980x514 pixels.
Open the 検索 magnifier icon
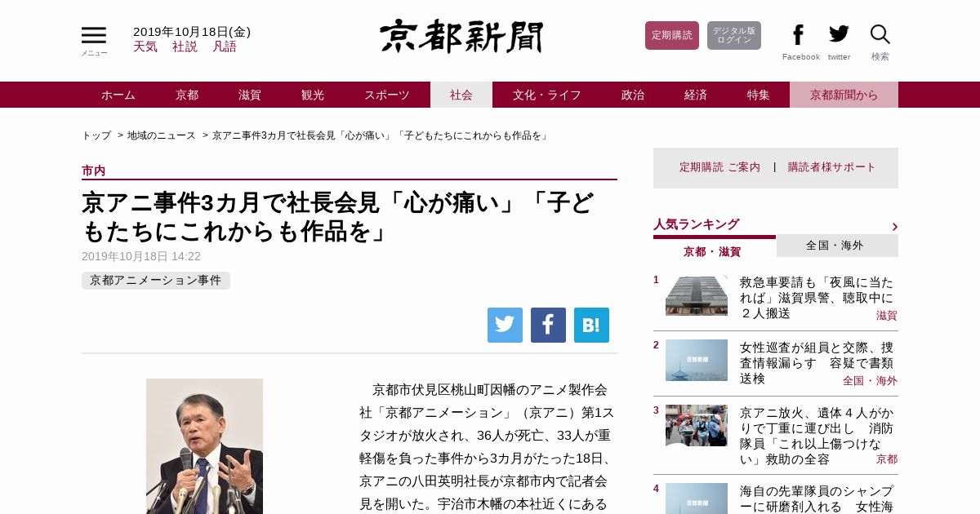click(x=880, y=34)
